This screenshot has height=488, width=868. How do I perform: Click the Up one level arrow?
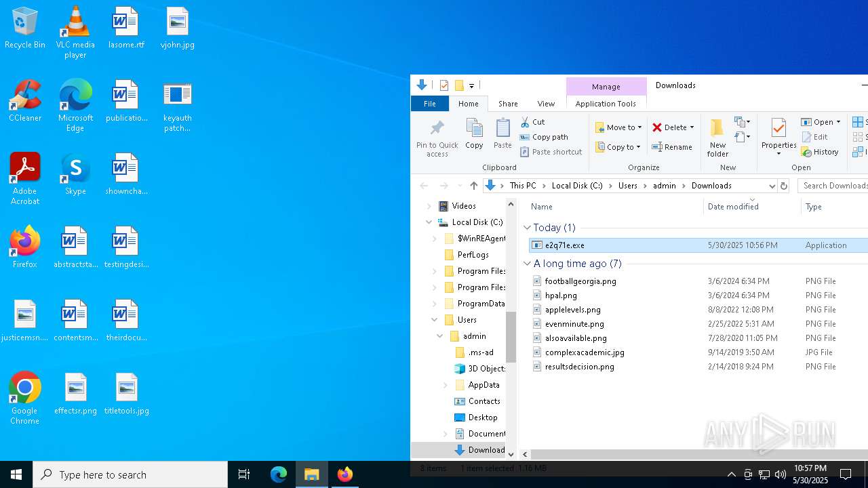click(474, 186)
